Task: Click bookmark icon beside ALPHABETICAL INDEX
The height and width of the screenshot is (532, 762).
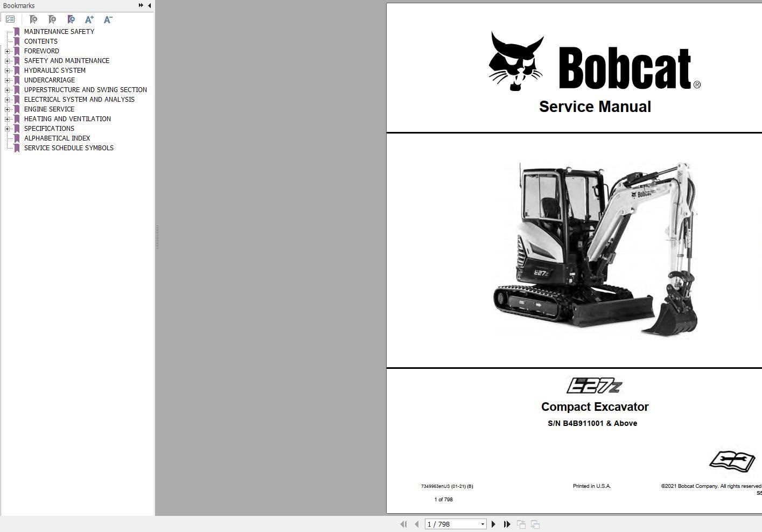Action: coord(17,138)
